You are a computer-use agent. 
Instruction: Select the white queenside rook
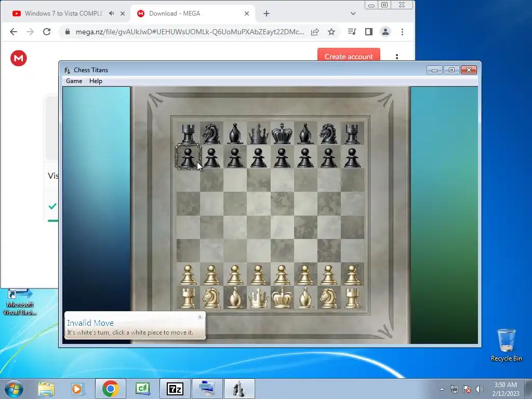[188, 298]
